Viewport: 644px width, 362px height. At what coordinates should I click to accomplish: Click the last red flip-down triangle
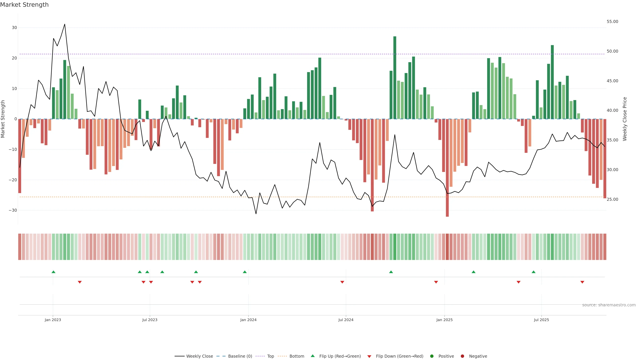click(582, 282)
